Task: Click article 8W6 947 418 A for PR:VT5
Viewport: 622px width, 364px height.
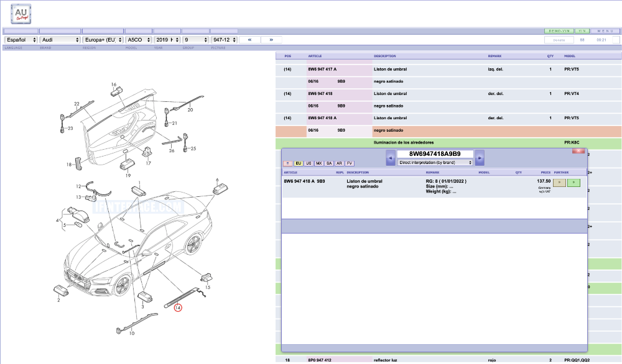Action: 322,118
